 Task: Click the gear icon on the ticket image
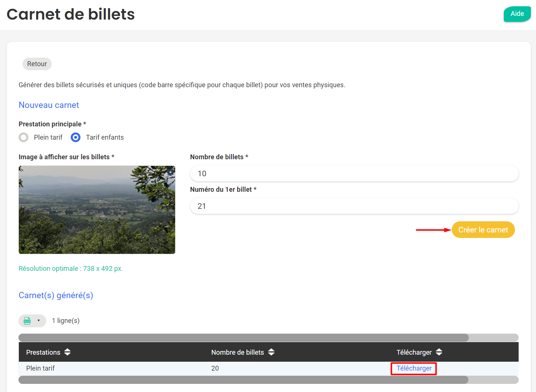[170, 172]
